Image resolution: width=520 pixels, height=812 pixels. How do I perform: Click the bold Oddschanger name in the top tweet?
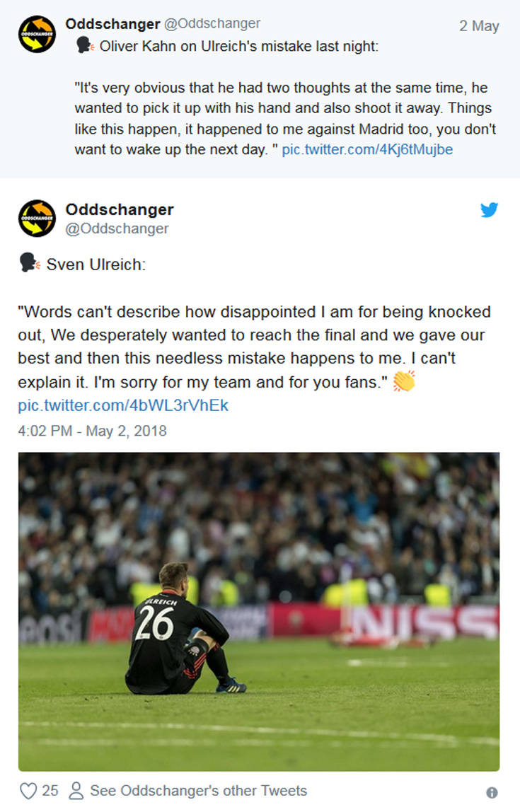point(112,24)
